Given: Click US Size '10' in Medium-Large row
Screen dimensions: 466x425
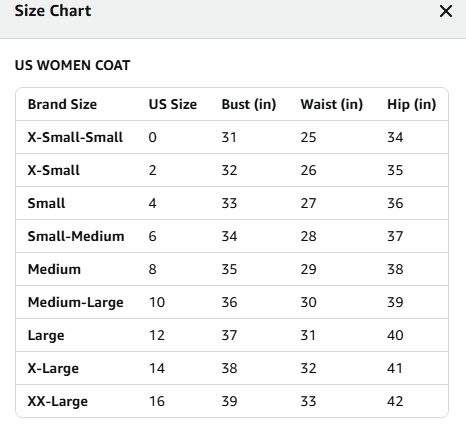Looking at the screenshot, I should (157, 302).
